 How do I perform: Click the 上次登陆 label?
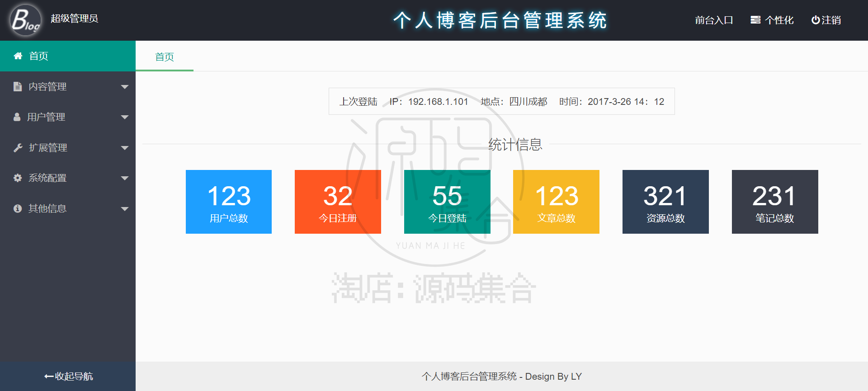[359, 102]
